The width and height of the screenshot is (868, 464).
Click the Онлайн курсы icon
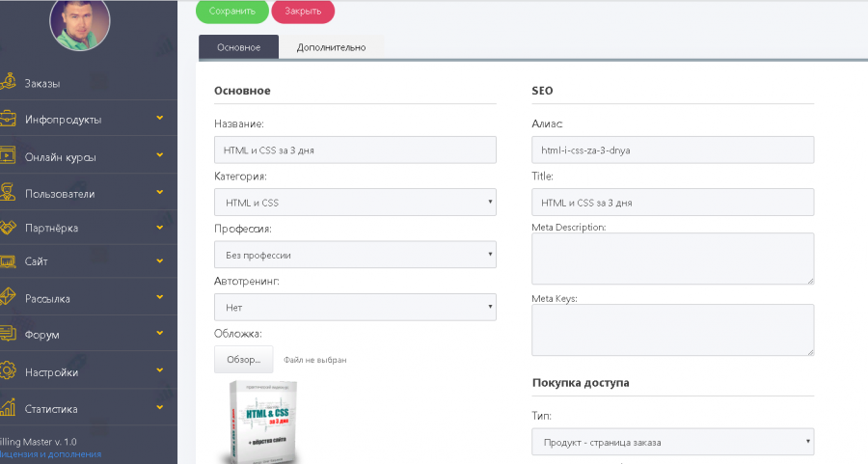(7, 156)
